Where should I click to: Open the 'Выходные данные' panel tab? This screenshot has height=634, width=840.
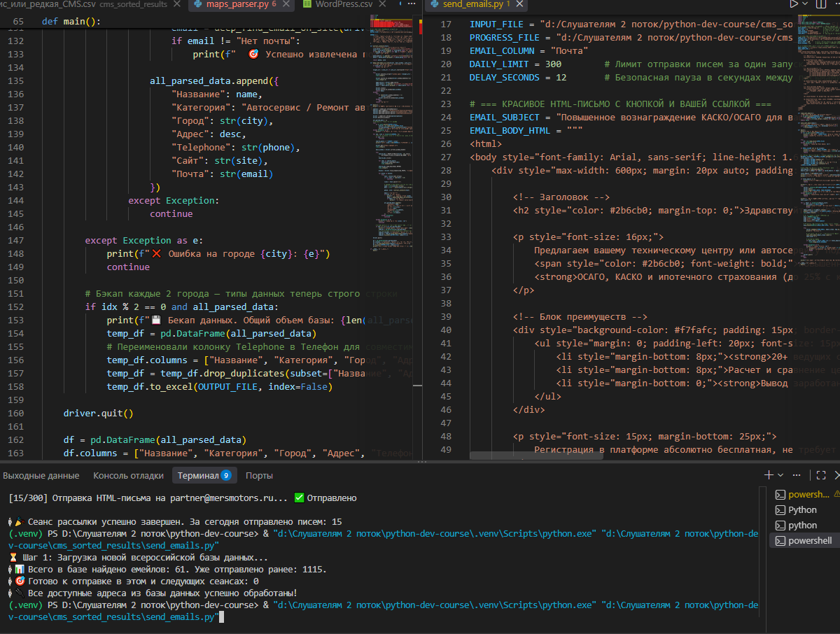pyautogui.click(x=41, y=476)
